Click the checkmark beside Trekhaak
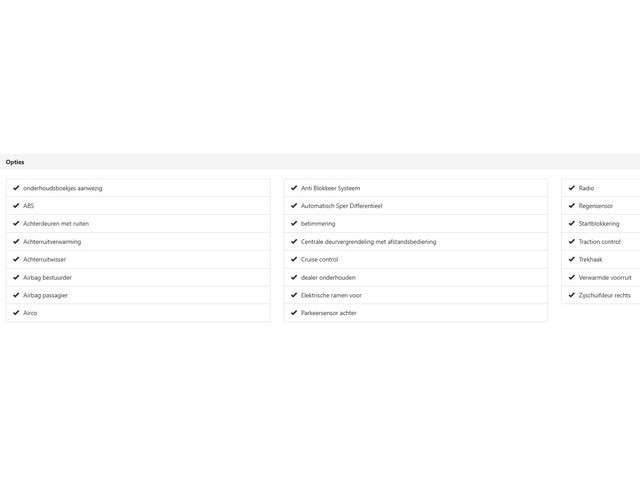 [x=572, y=259]
